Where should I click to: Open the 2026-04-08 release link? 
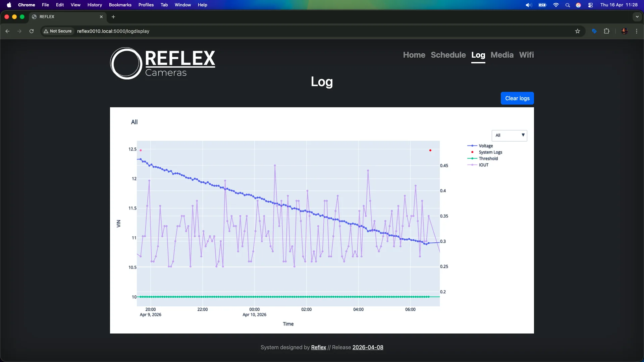(368, 348)
